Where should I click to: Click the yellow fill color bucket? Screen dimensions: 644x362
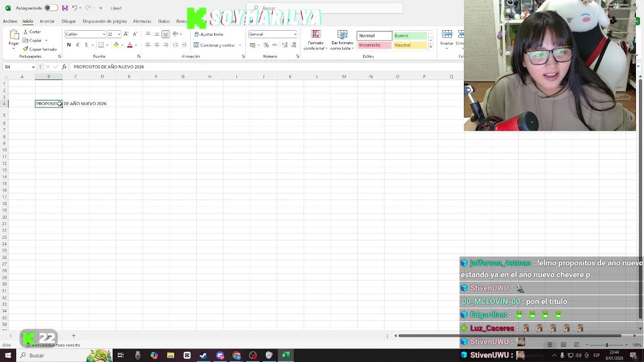(116, 45)
